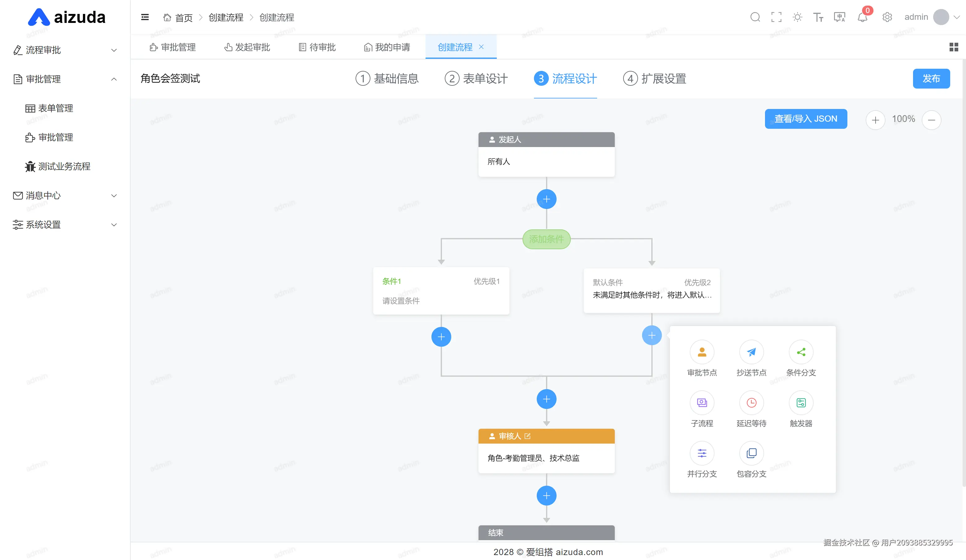
Task: Choose the parallel branch (并行分支) icon
Action: point(702,453)
